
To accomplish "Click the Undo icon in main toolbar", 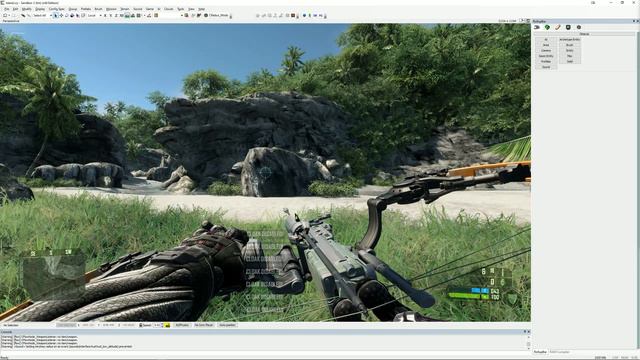I will click(x=5, y=16).
